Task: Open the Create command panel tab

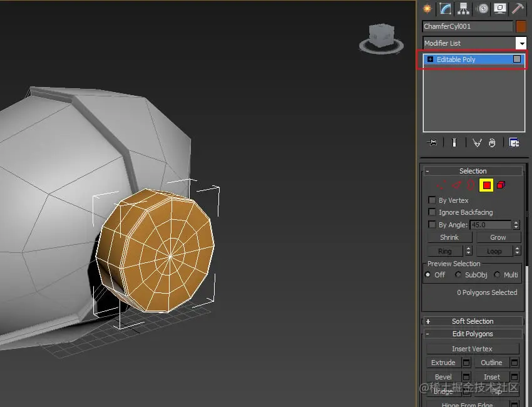Action: tap(427, 9)
